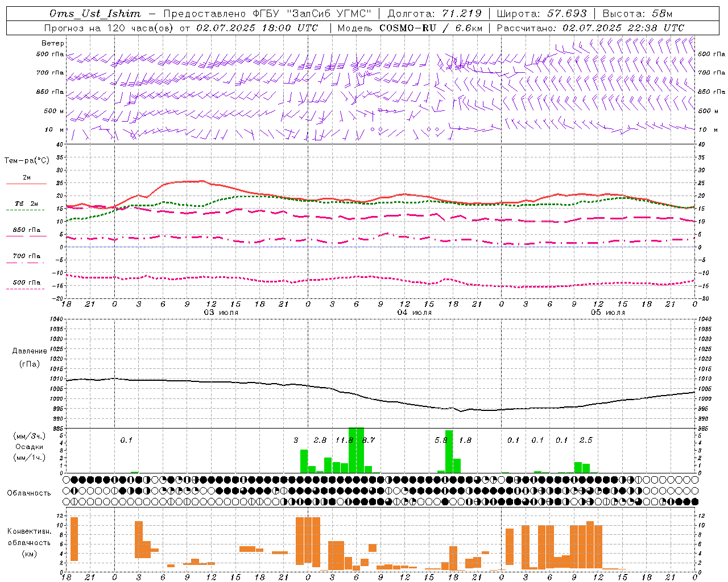The image size is (728, 582).
Task: Click the first orange convective bar at 18h
Action: pos(74,539)
